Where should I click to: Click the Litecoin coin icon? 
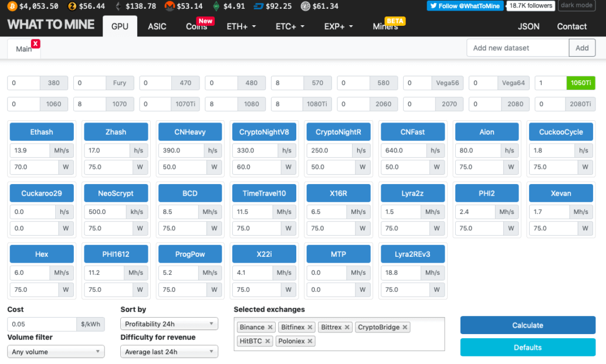click(x=306, y=6)
